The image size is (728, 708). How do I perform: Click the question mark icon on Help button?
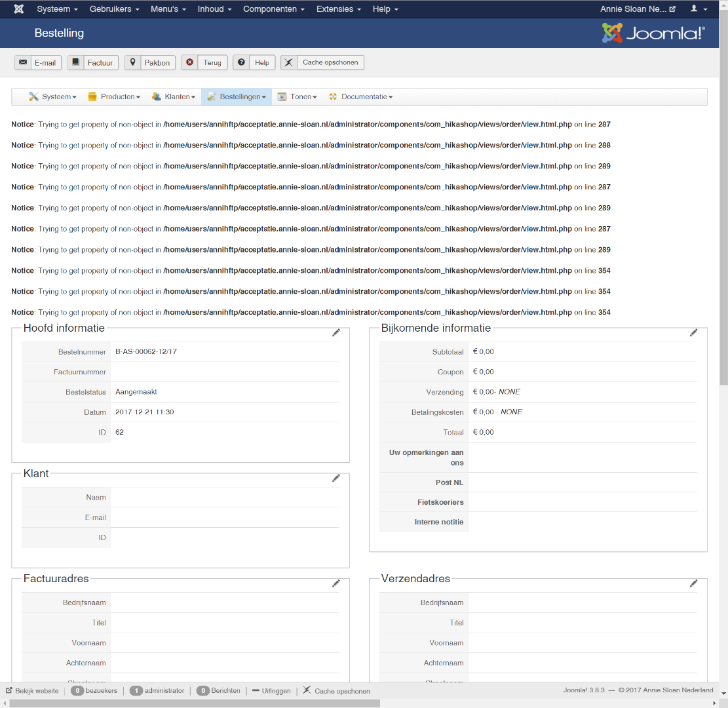(241, 62)
